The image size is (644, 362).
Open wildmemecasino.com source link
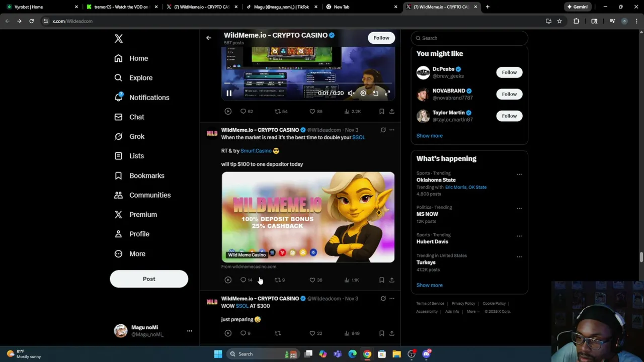tap(249, 267)
